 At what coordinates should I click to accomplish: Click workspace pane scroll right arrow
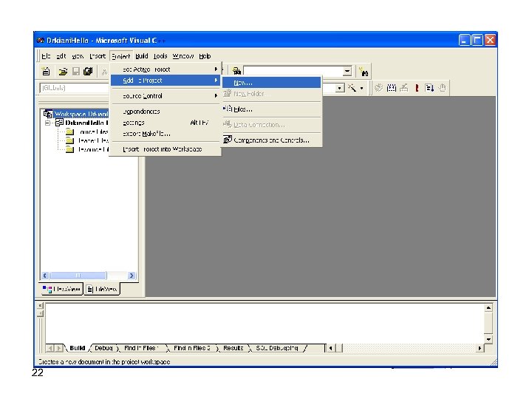pos(132,276)
